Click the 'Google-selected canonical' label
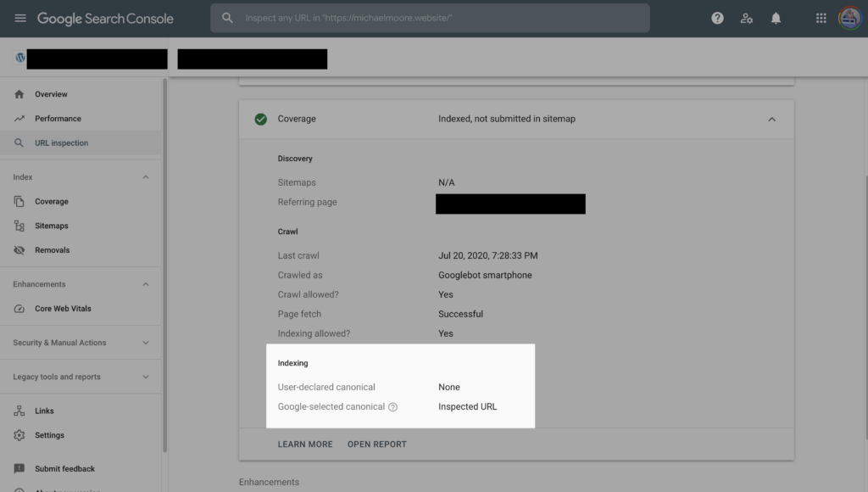This screenshot has height=492, width=868. 331,406
